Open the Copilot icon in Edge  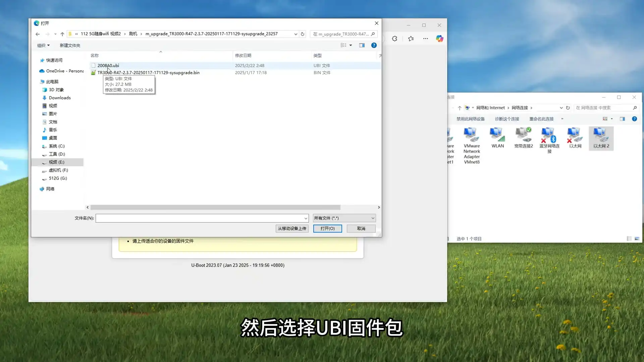tap(439, 39)
